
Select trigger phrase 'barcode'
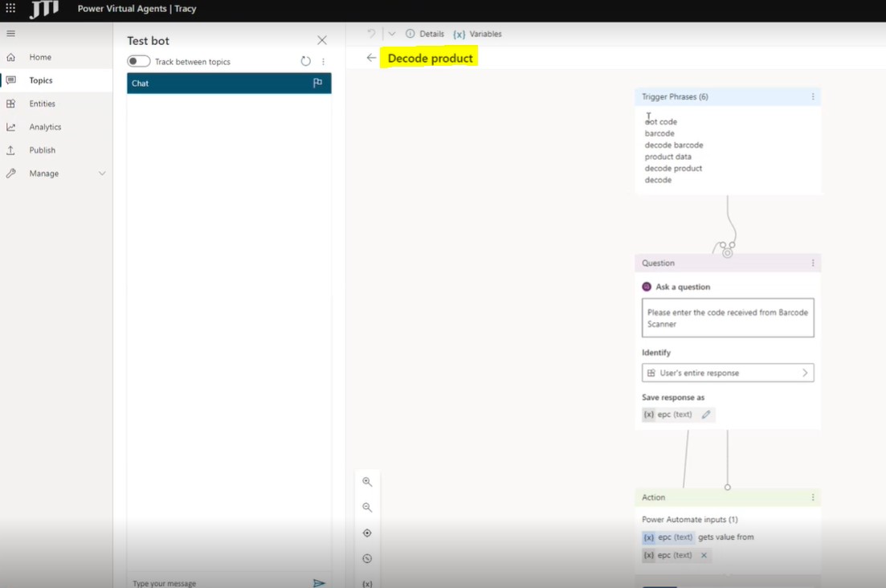click(x=659, y=133)
